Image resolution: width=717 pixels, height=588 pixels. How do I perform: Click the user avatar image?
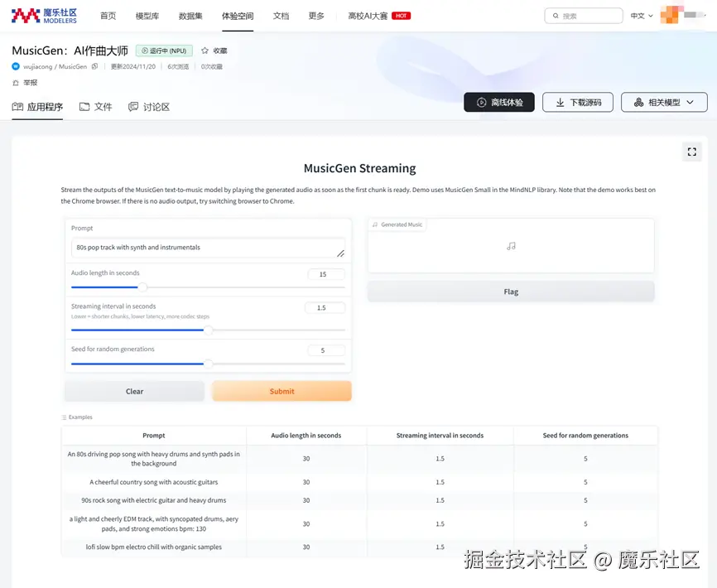pyautogui.click(x=670, y=15)
